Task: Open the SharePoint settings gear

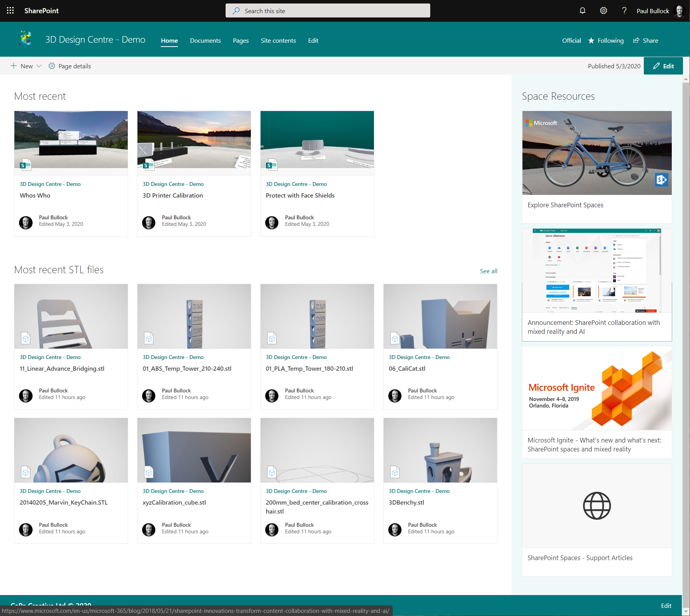Action: click(x=603, y=10)
